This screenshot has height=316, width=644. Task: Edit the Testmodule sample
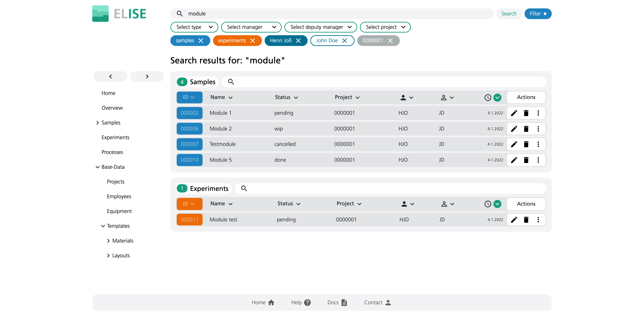pyautogui.click(x=514, y=144)
